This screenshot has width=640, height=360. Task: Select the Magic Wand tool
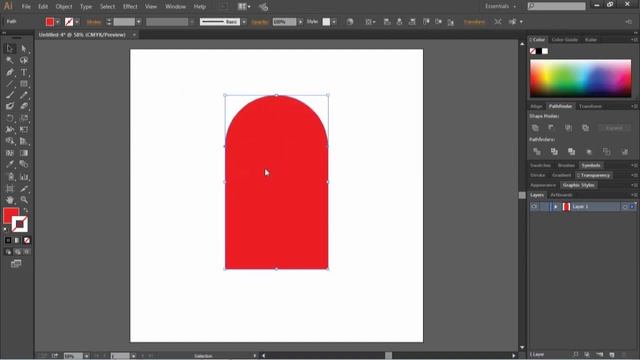coord(10,60)
